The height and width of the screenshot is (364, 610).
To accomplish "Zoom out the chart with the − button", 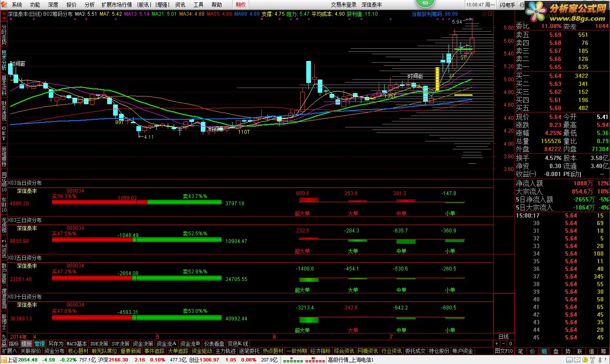I will (504, 344).
